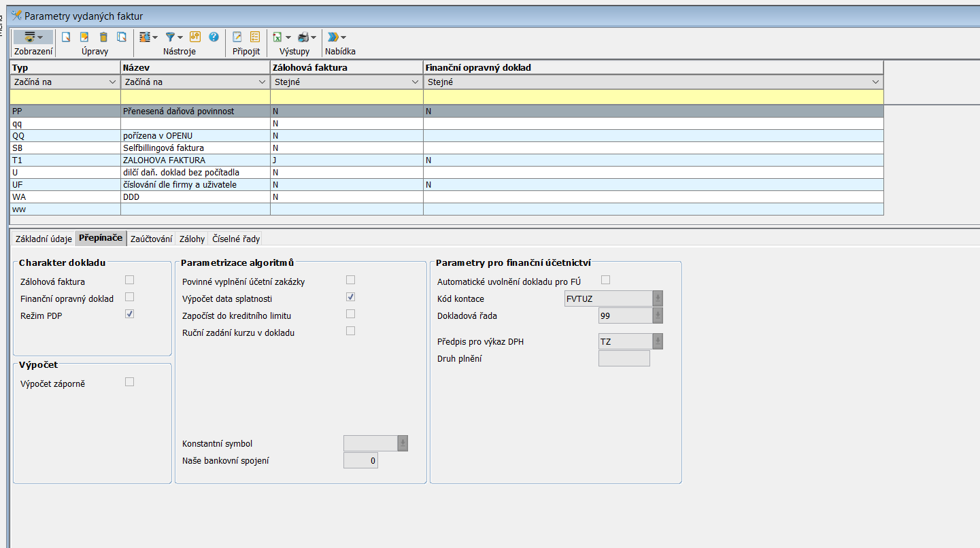
Task: Click the printer output icon
Action: 304,37
